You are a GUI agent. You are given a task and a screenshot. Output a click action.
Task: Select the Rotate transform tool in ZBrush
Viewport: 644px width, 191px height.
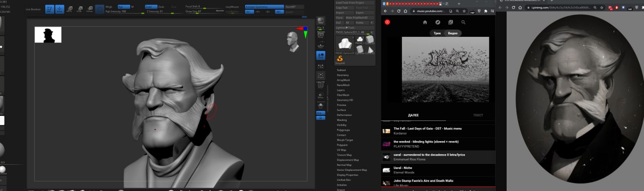90,9
